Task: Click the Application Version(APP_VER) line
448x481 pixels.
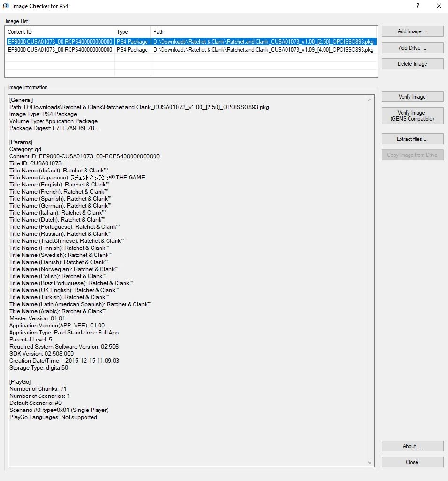Action: click(57, 326)
